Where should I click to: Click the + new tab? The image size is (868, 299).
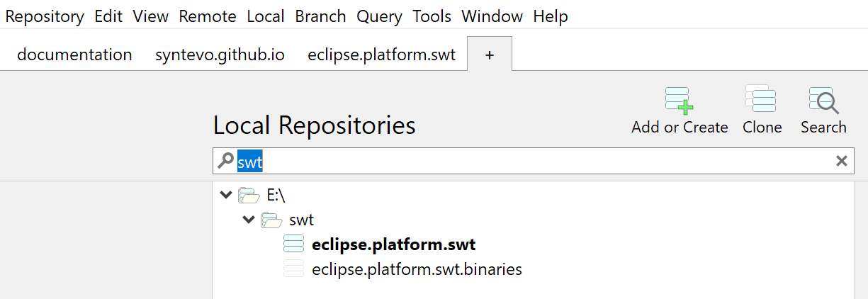pyautogui.click(x=490, y=55)
